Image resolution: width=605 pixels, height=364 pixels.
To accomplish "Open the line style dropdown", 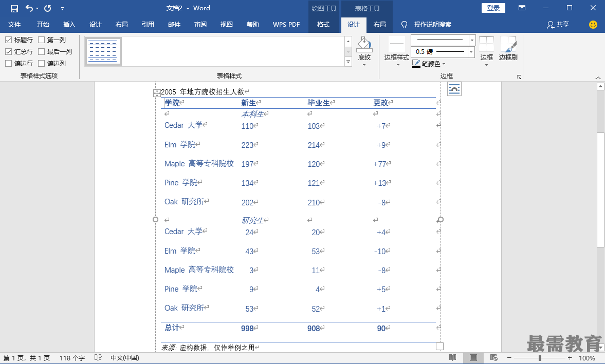I will (x=472, y=40).
